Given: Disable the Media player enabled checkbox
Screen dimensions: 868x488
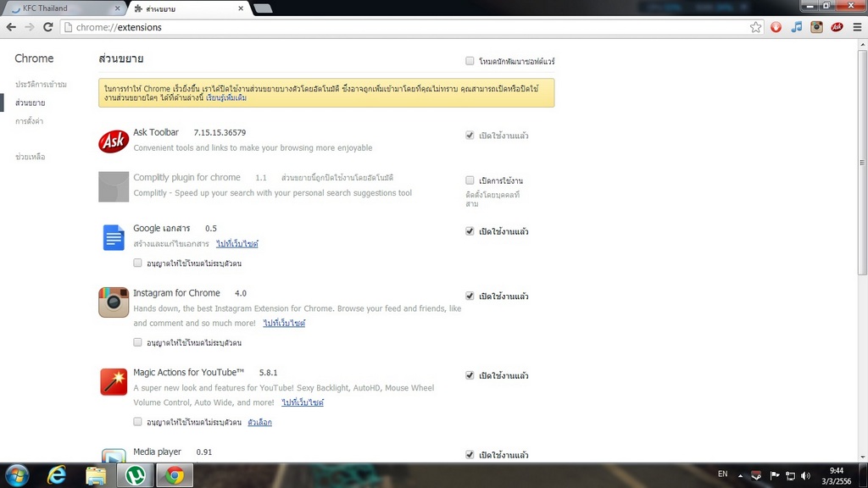Looking at the screenshot, I should (470, 455).
